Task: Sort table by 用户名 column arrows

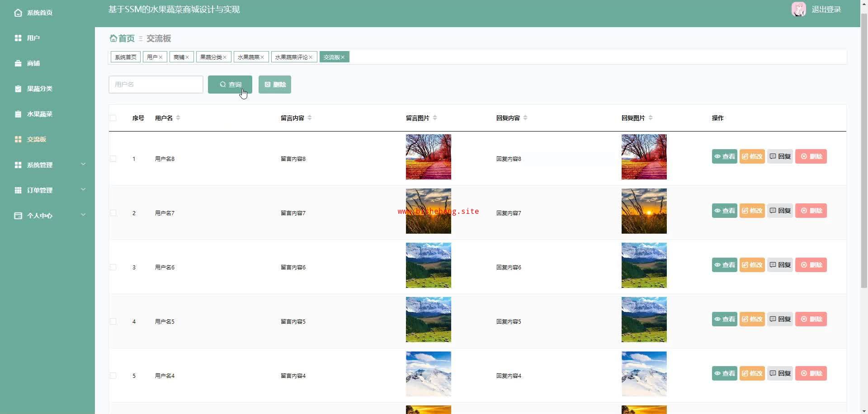Action: [x=178, y=118]
